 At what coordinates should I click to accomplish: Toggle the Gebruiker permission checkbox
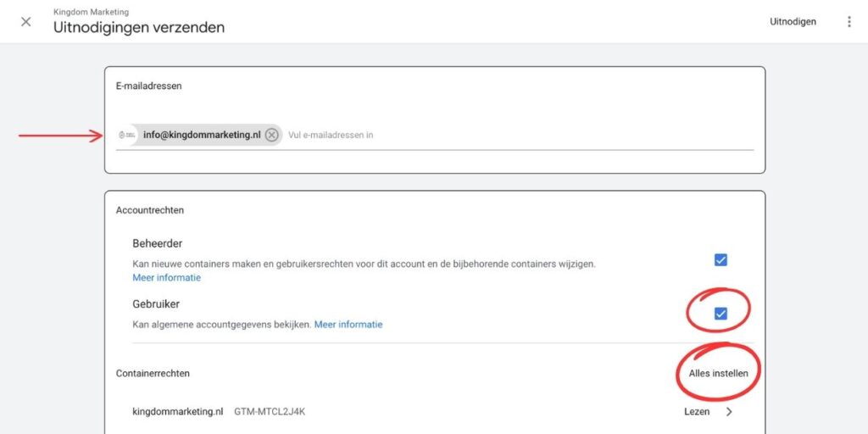721,314
